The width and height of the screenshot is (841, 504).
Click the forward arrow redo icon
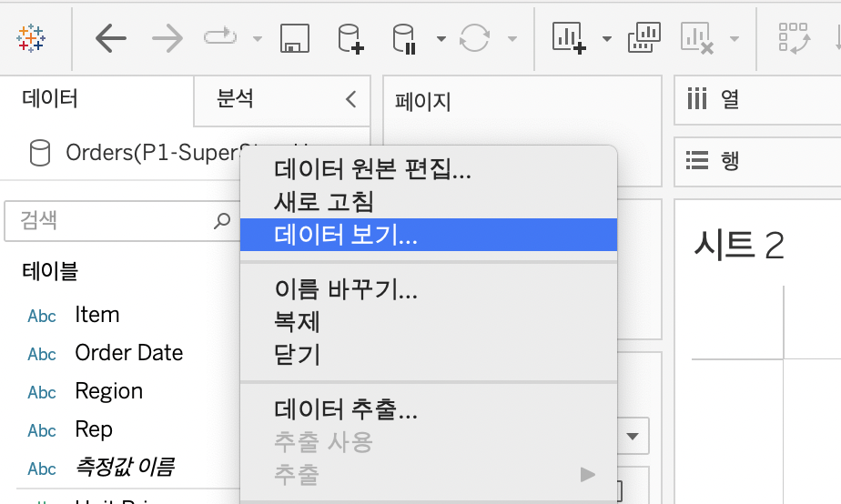[167, 38]
